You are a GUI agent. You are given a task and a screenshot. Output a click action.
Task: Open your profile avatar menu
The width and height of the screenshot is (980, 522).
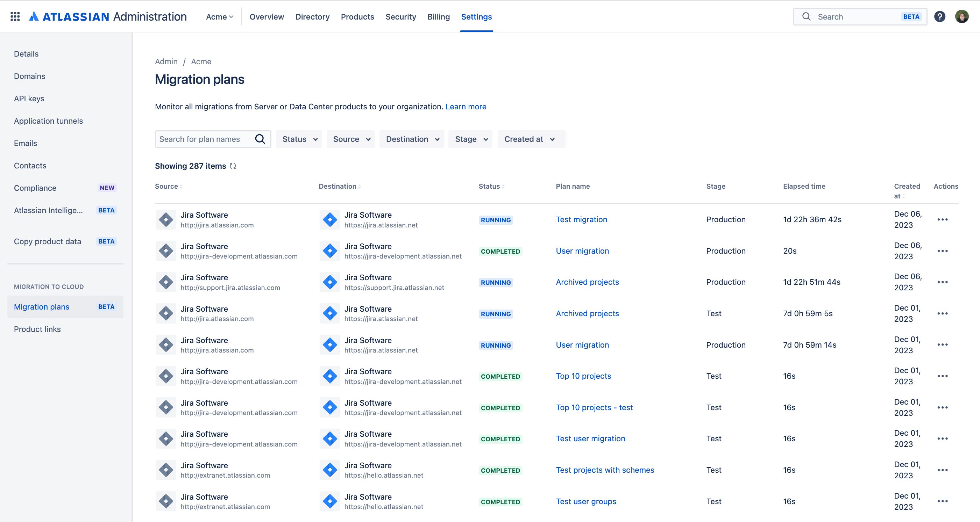962,16
